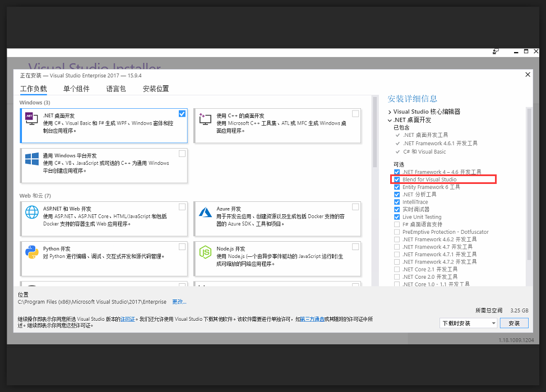Click the .NET desktop development workload icon
Image resolution: width=546 pixels, height=392 pixels.
31,119
